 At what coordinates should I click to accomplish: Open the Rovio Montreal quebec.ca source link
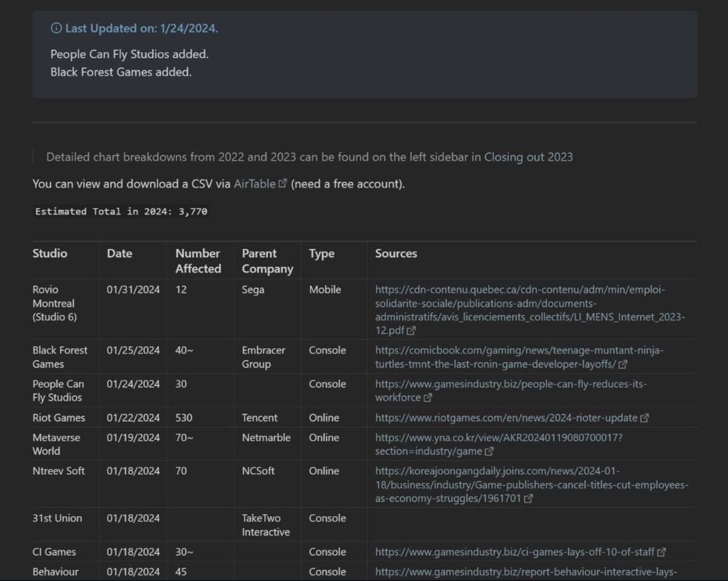pos(530,310)
